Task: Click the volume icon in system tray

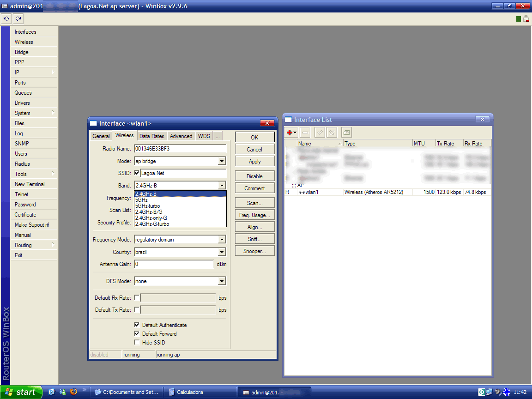Action: [x=498, y=392]
